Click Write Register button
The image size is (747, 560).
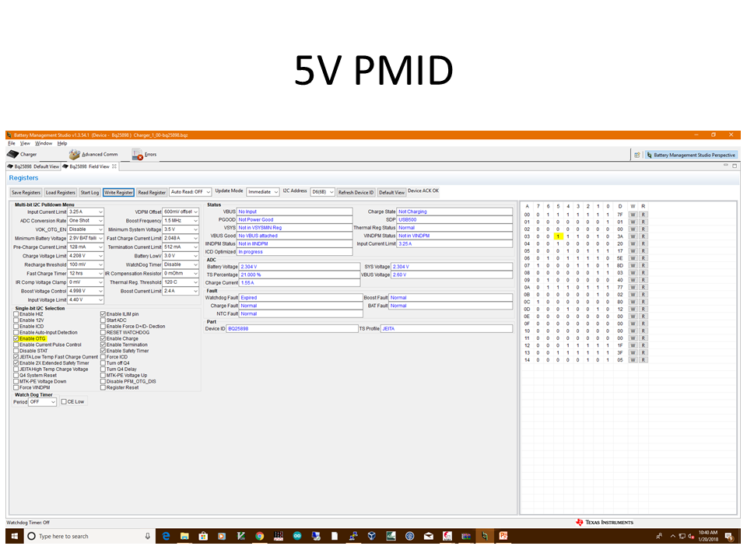point(118,192)
